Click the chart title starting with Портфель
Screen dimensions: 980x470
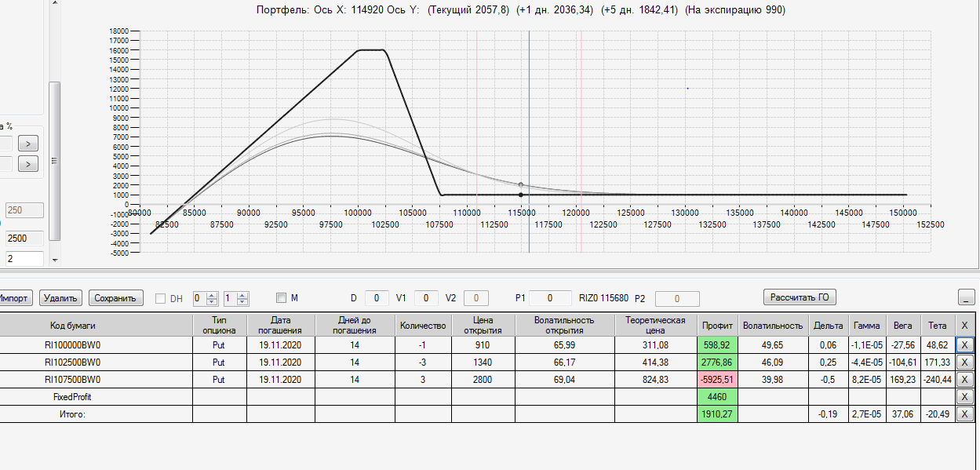pos(521,10)
